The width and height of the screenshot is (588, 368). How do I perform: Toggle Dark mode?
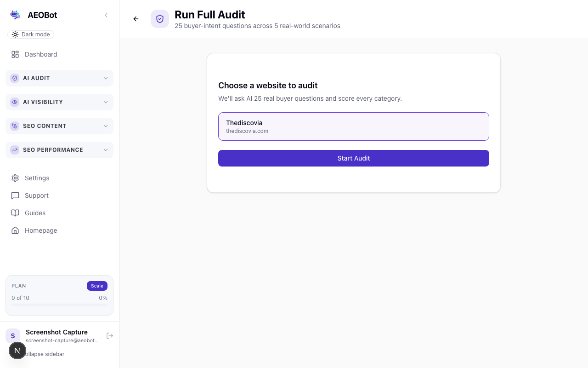(x=31, y=34)
